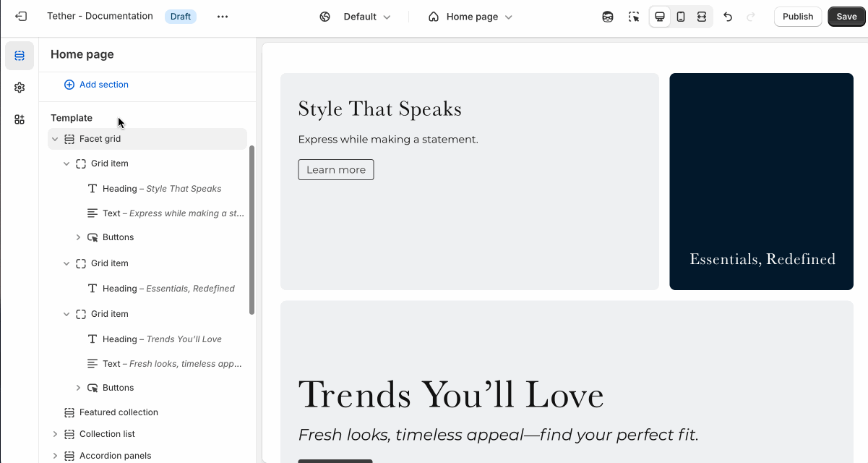Image resolution: width=868 pixels, height=463 pixels.
Task: Expand the Collection list section
Action: point(55,434)
